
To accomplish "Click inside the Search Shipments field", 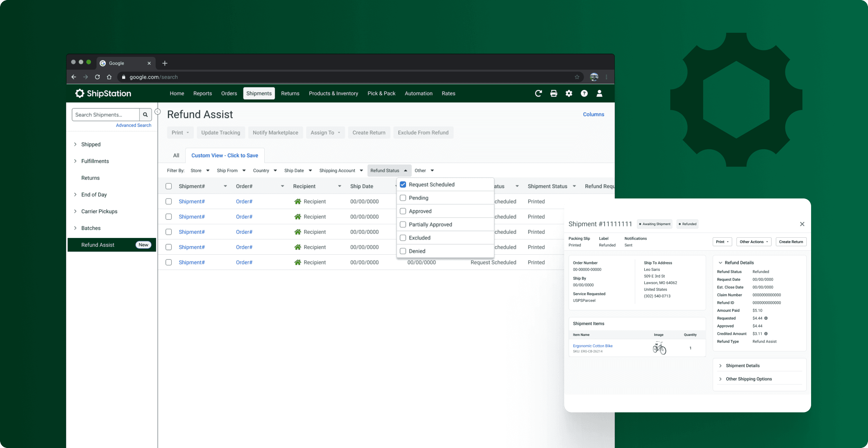I will [105, 115].
